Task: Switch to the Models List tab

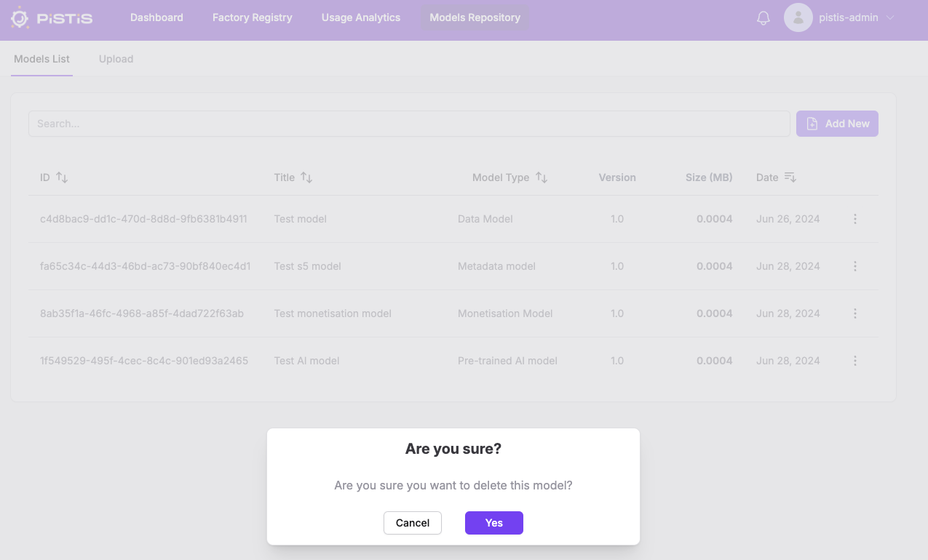Action: point(41,59)
